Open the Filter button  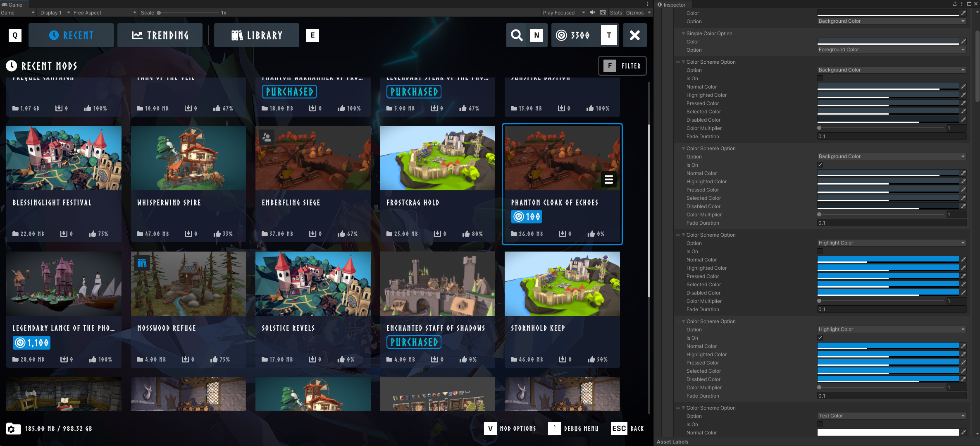pos(622,66)
